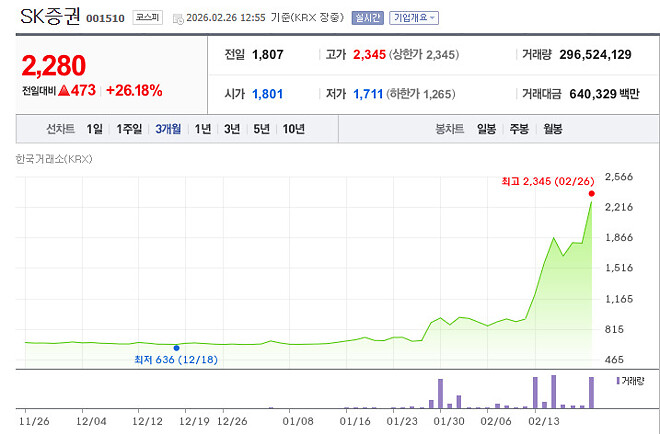Click the 1,165 price axis label
Viewport: 660px width, 434px height.
coord(618,299)
